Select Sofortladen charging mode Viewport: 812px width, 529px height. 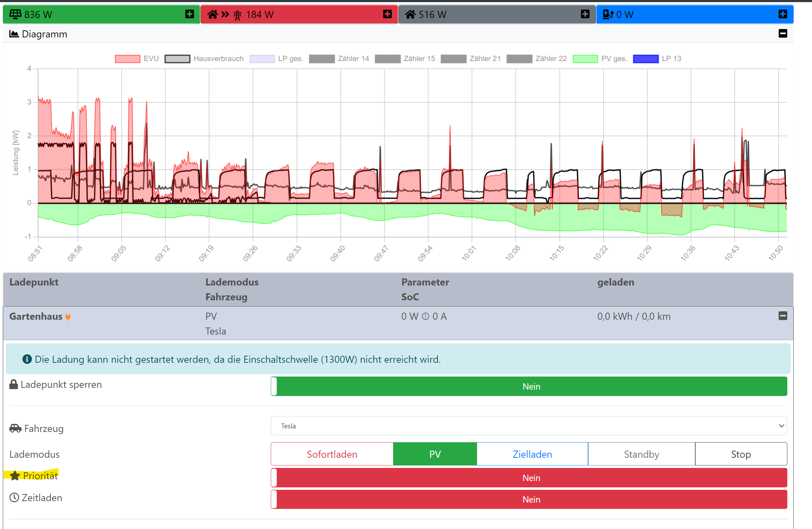(x=332, y=454)
